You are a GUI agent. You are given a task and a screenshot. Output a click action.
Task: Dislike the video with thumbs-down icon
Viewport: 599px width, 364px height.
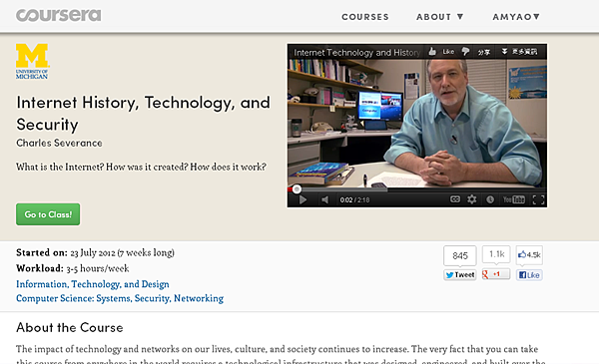coord(465,51)
